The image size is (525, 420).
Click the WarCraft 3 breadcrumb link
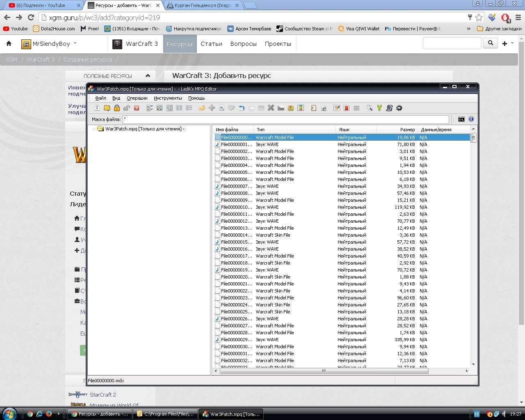click(40, 59)
